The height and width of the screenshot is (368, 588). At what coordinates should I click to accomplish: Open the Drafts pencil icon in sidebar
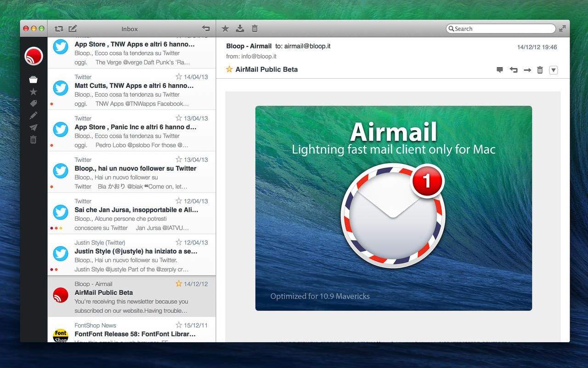click(33, 115)
